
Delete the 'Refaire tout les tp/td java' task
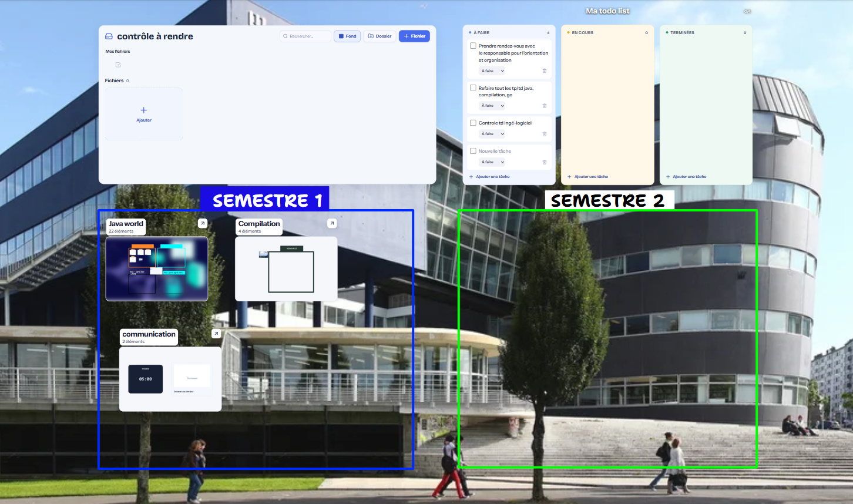tap(545, 106)
